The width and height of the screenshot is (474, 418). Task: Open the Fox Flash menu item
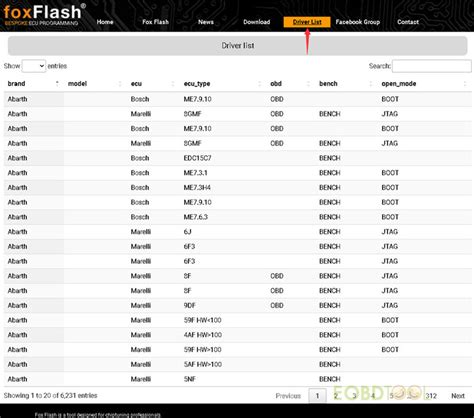pyautogui.click(x=155, y=22)
